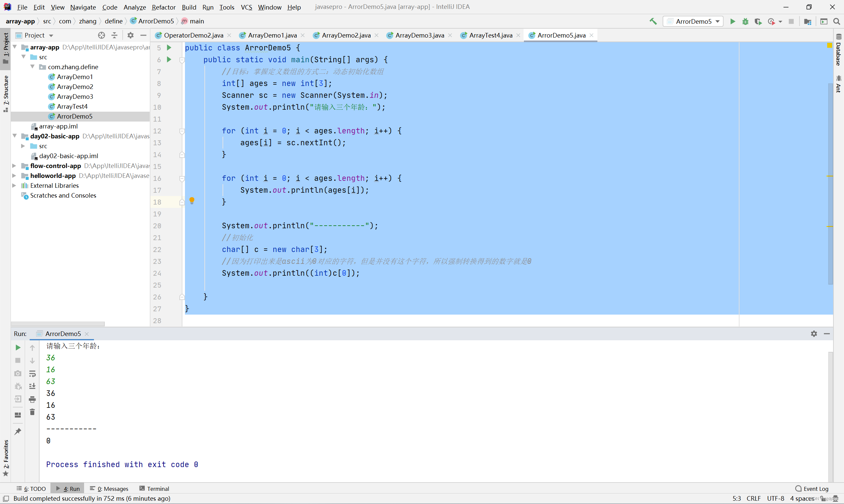Toggle the Structure tool window
Viewport: 844px width, 504px height.
pos(5,94)
